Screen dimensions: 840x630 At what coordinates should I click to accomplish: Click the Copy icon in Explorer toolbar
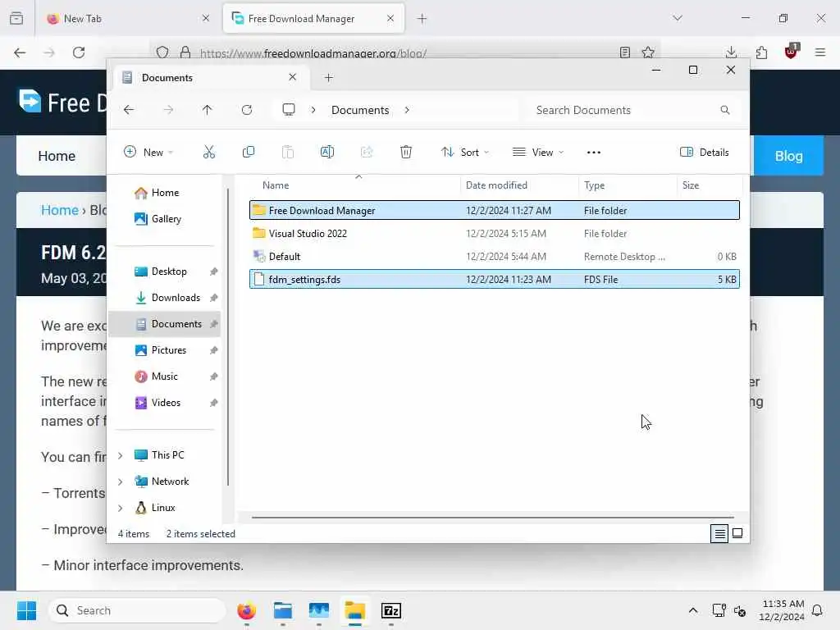click(x=249, y=152)
